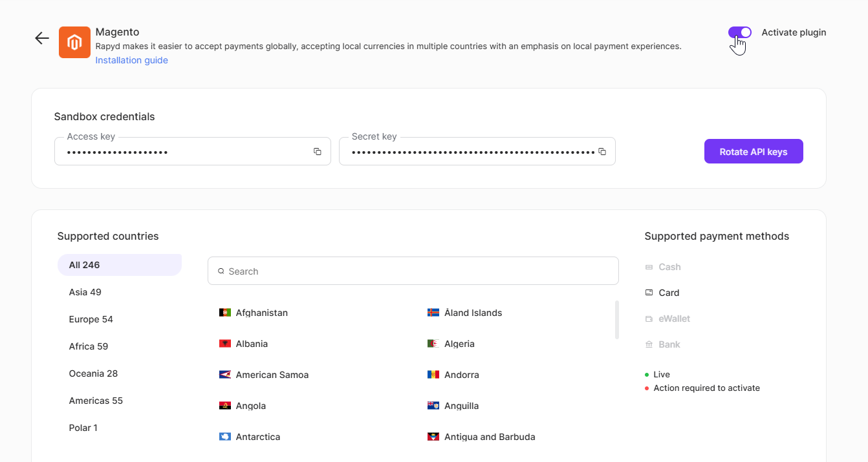The width and height of the screenshot is (868, 462).
Task: Click the Cash payment method label
Action: coord(669,267)
